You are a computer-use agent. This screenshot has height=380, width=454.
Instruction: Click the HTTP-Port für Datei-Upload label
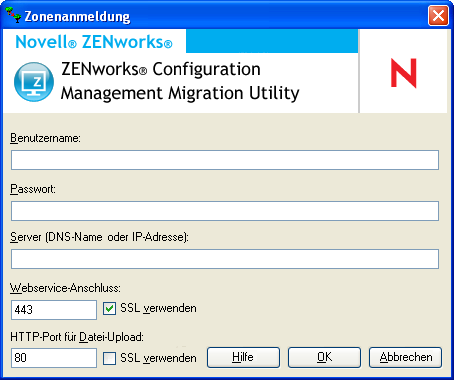coord(77,337)
